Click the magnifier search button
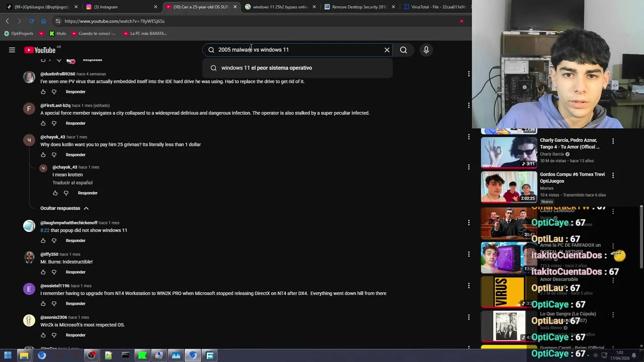 404,50
